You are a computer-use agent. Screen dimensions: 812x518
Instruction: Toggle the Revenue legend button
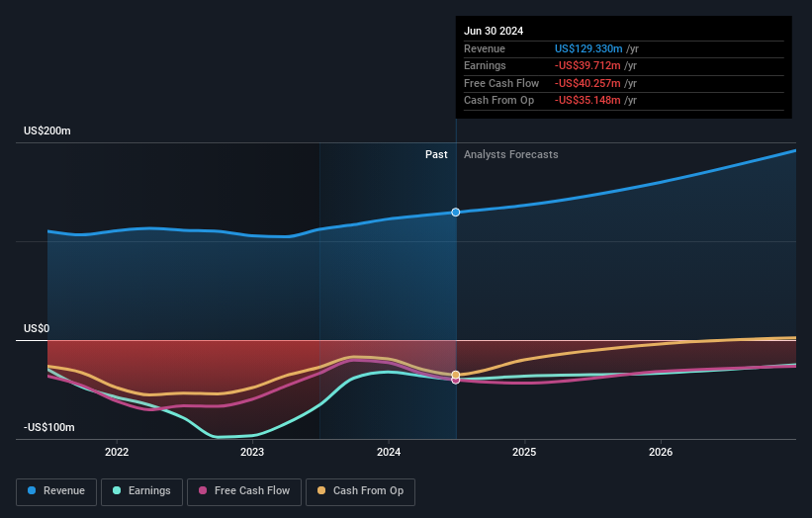[x=56, y=491]
